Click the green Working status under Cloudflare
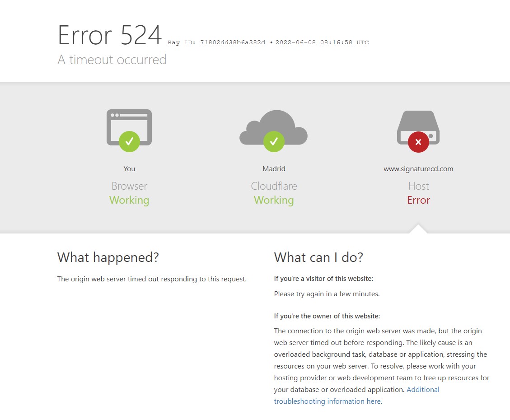510x420 pixels. point(274,200)
